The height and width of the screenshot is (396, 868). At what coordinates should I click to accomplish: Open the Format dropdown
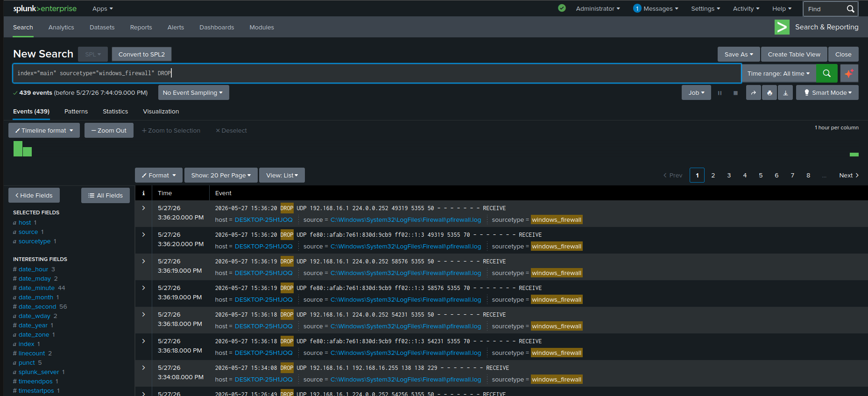(159, 175)
